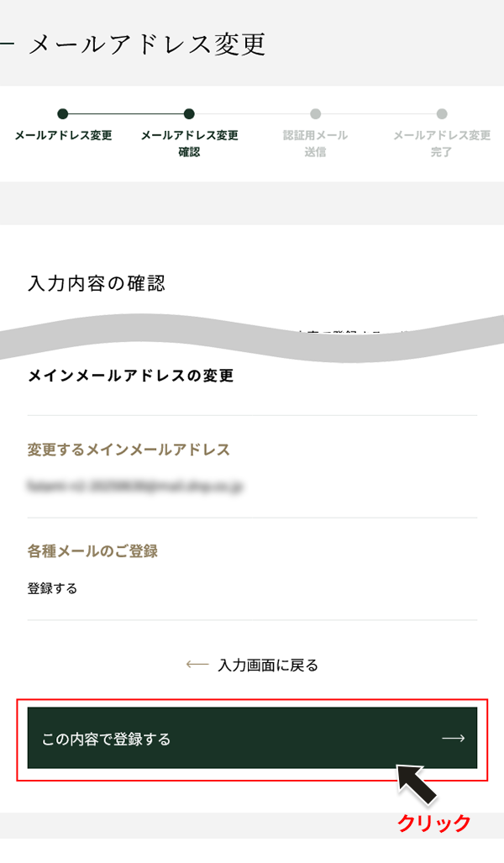The width and height of the screenshot is (504, 863).
Task: Click the 変更するメインメールアドレス label
Action: [129, 450]
